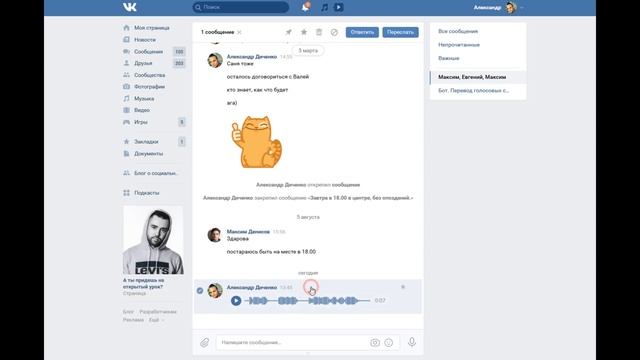Click the Переслать button

(x=400, y=32)
